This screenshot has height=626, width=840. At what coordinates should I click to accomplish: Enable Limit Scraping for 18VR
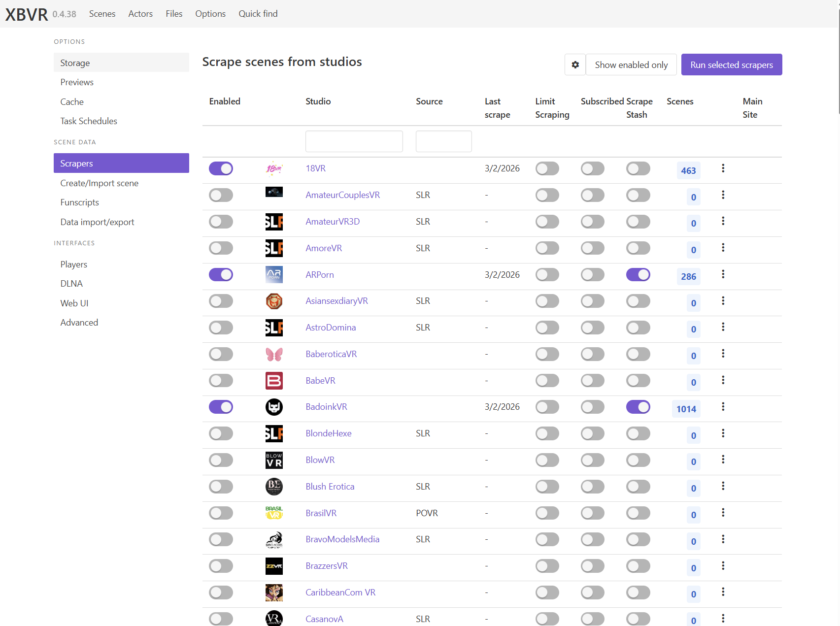(x=547, y=168)
